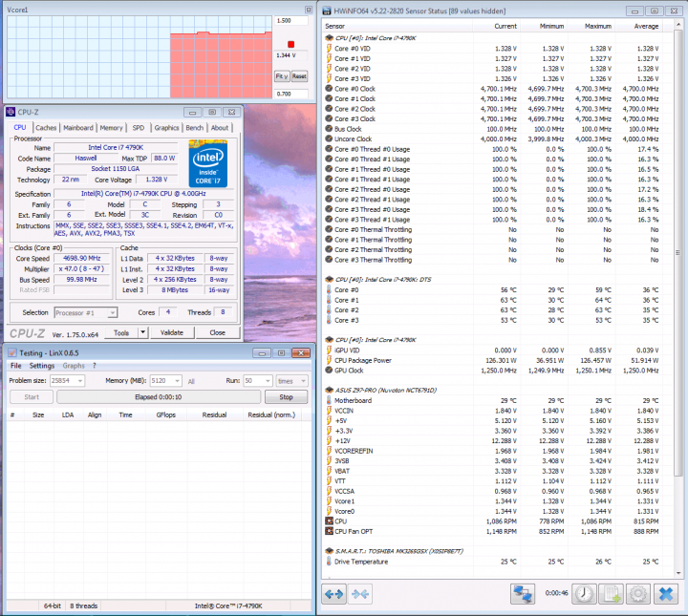Click the Drive Temperature thermometer icon
Image resolution: width=688 pixels, height=616 pixels.
(329, 562)
